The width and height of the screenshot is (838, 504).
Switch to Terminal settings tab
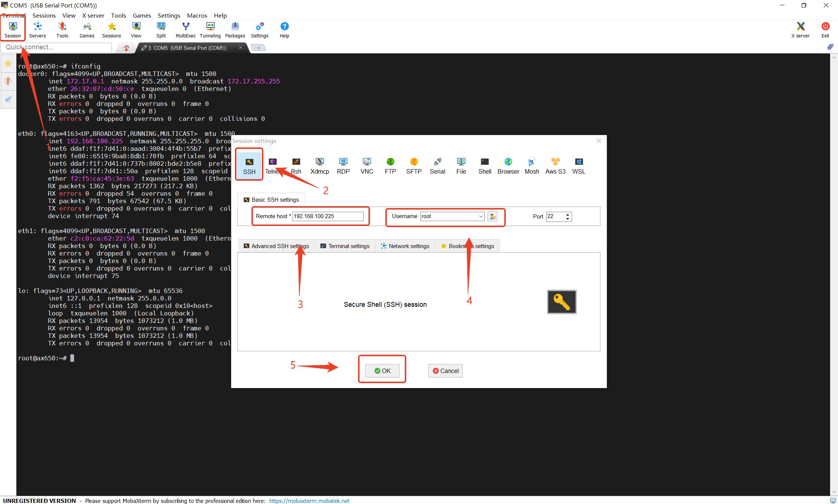coord(345,246)
